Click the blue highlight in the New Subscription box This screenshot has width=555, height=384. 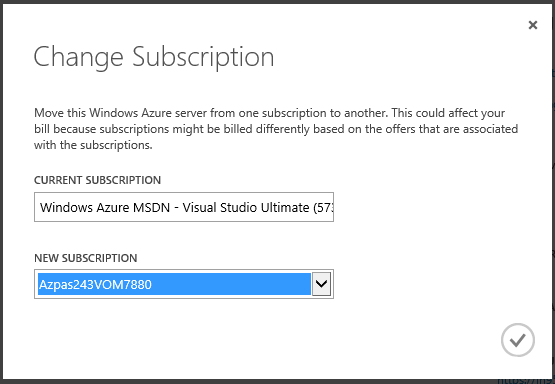coord(174,284)
